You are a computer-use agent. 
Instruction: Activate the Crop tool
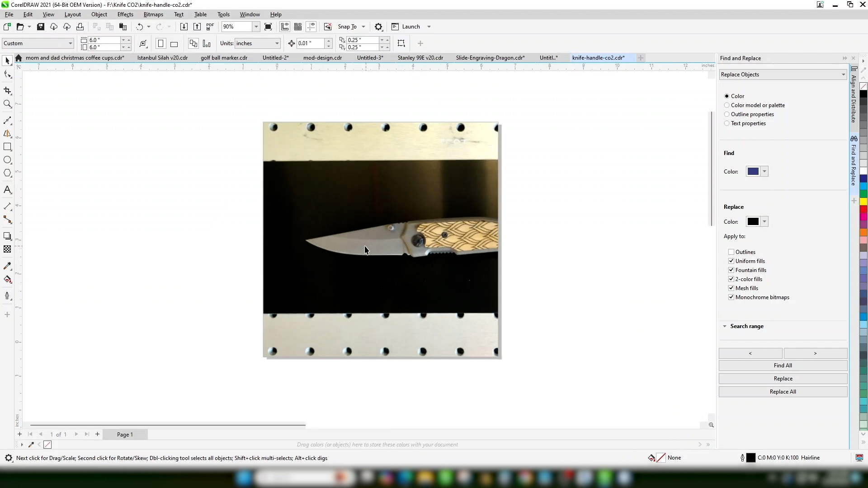pos(7,91)
